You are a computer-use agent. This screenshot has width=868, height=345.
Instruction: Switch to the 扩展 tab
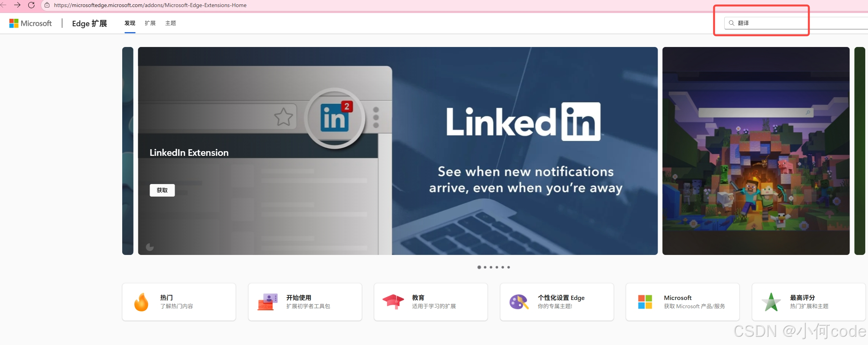coord(150,23)
